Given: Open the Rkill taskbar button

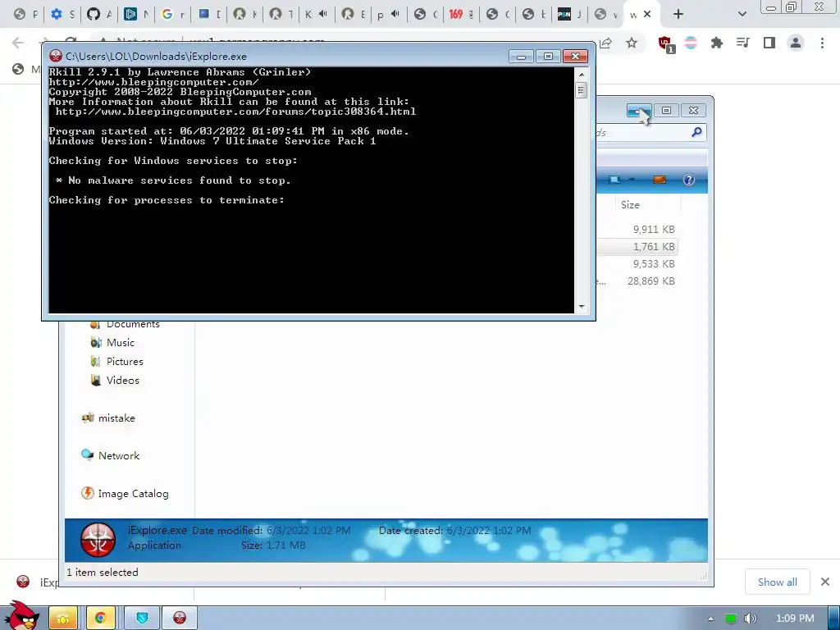Looking at the screenshot, I should click(180, 619).
